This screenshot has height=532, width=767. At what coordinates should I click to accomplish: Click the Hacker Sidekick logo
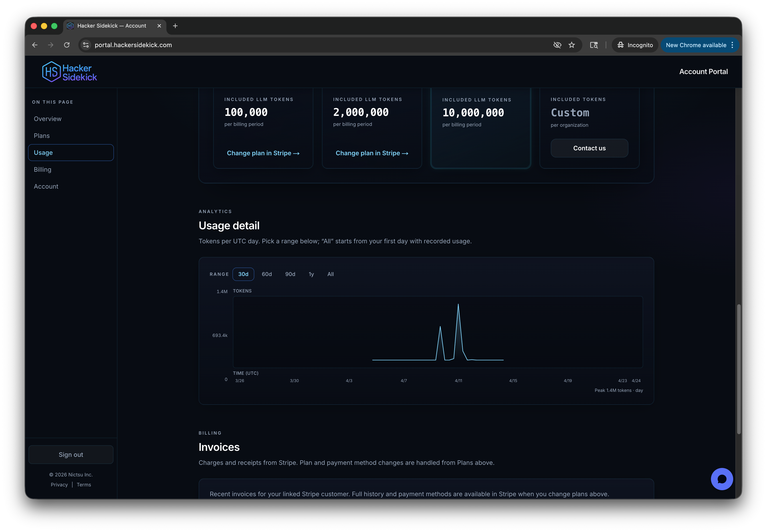click(69, 72)
